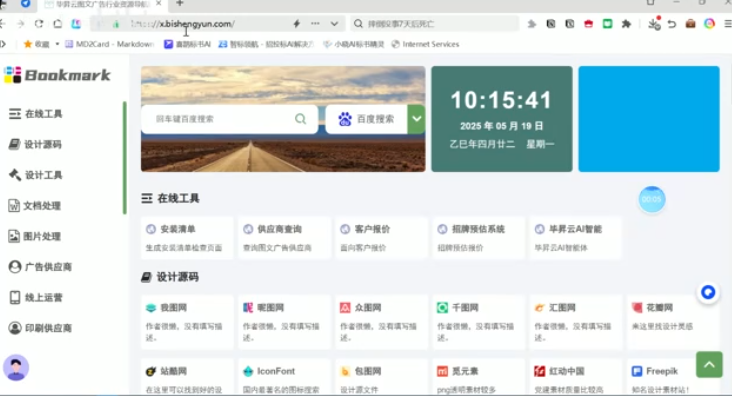
Task: Click the user avatar at sidebar bottom
Action: pyautogui.click(x=16, y=368)
